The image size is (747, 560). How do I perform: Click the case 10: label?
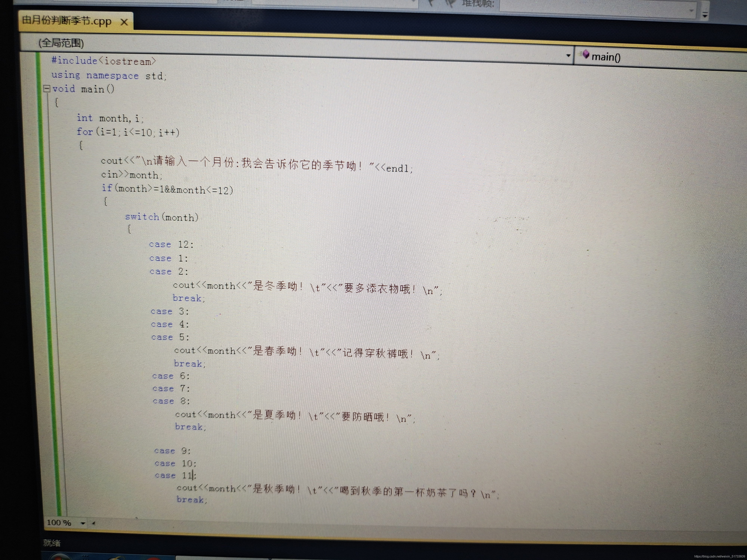coord(176,463)
